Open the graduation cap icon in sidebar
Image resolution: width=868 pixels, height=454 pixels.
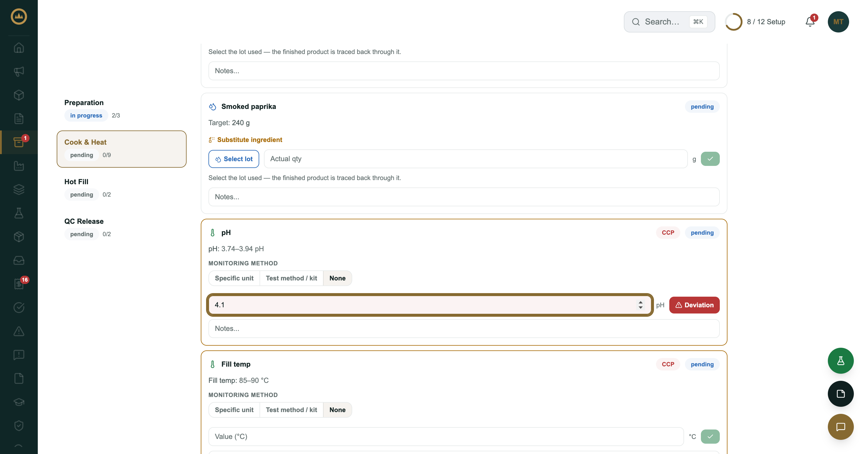click(19, 402)
